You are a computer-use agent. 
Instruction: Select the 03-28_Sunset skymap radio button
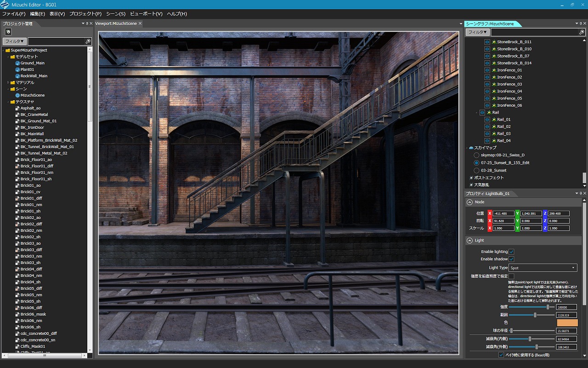(476, 171)
